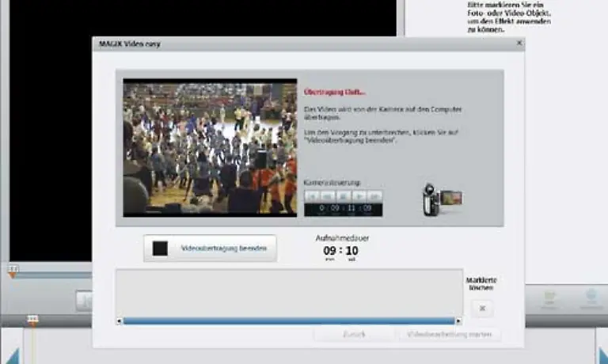The image size is (608, 364).
Task: Click the camera timecode display
Action: pos(343,209)
